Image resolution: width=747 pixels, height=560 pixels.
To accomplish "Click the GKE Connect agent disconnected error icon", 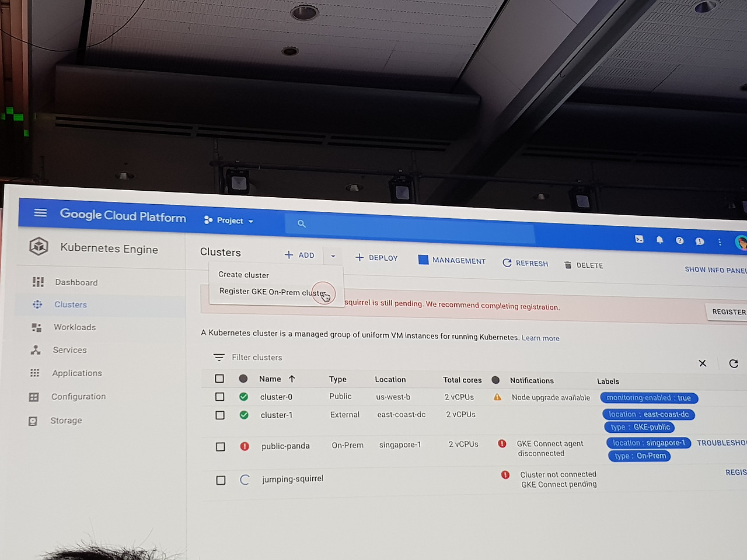I will [x=502, y=443].
